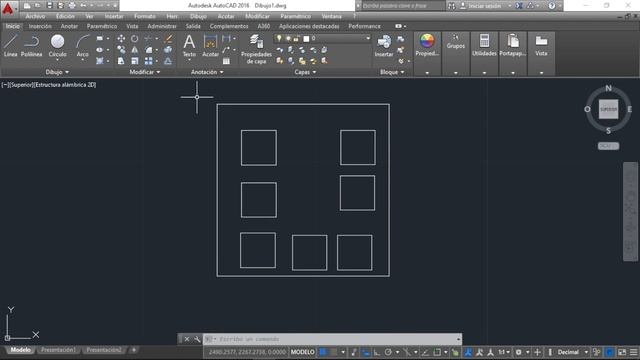
Task: Toggle object snap in status bar
Action: [437, 352]
